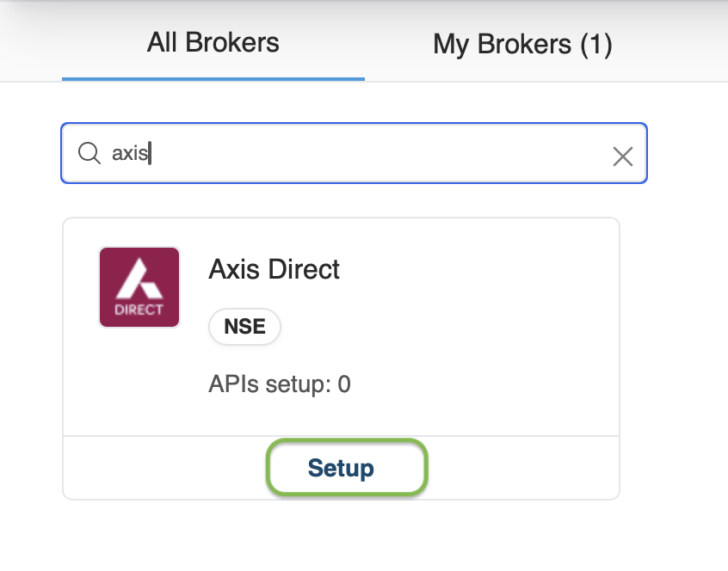Viewport: 728px width, 571px height.
Task: Select the Axis Direct broker card body
Action: click(x=342, y=327)
